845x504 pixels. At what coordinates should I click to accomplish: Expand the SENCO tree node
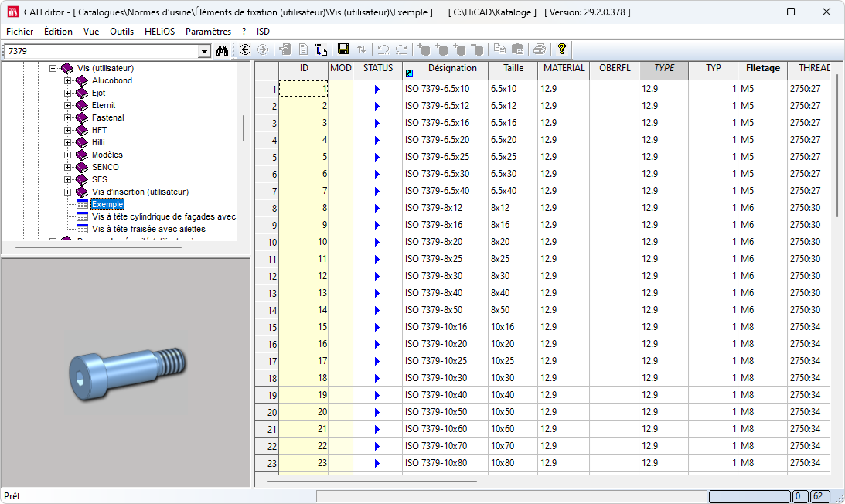pos(68,168)
